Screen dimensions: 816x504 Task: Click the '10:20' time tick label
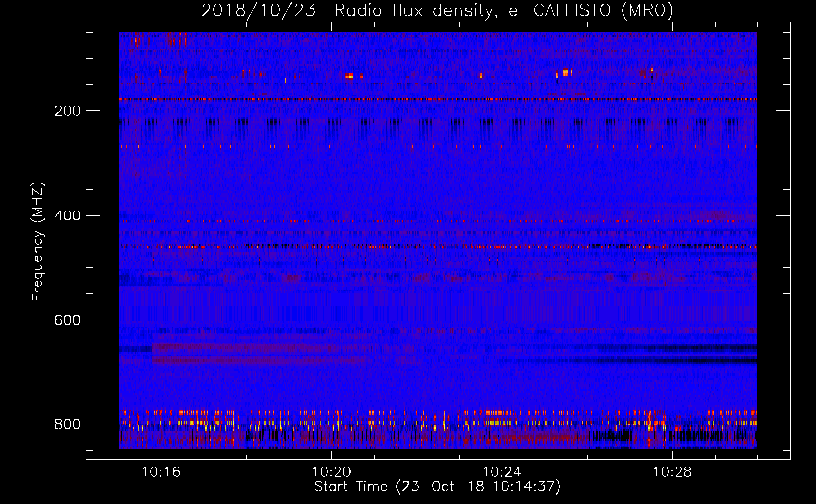(x=331, y=472)
